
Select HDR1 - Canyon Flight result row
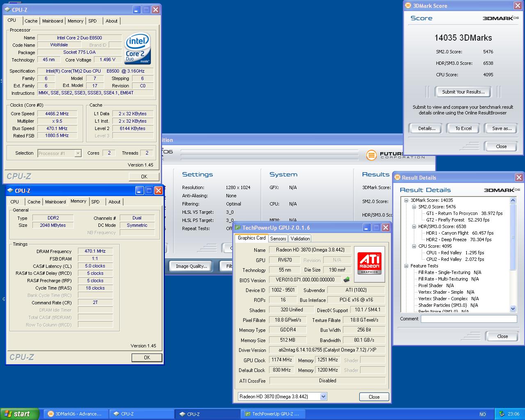[x=460, y=233]
